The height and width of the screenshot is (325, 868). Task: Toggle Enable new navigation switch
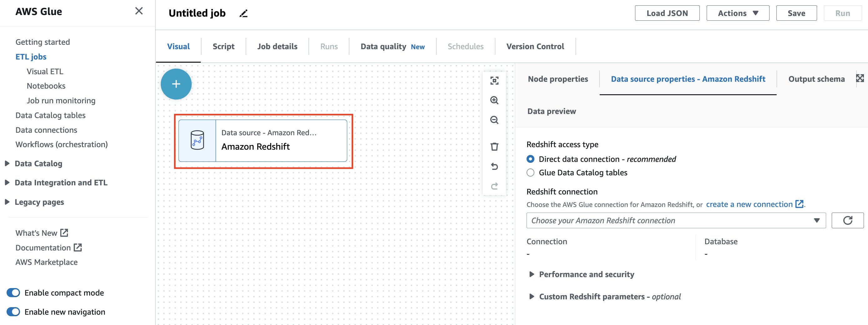13,312
